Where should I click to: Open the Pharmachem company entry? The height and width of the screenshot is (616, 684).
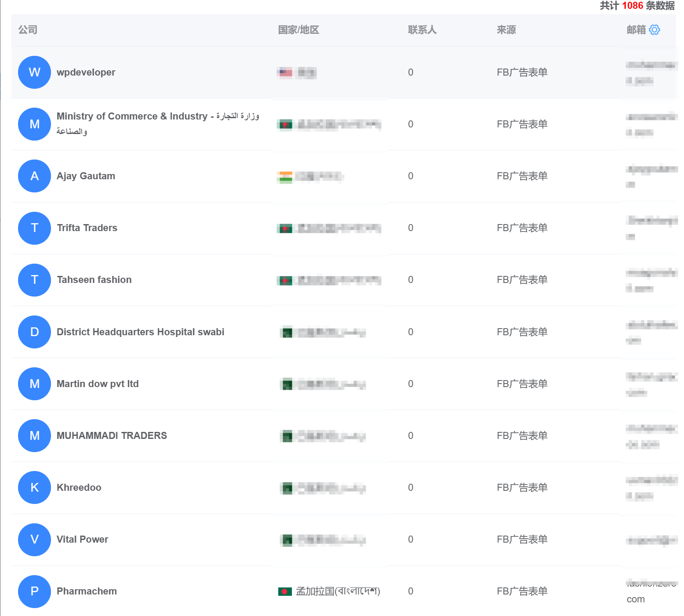[x=87, y=591]
